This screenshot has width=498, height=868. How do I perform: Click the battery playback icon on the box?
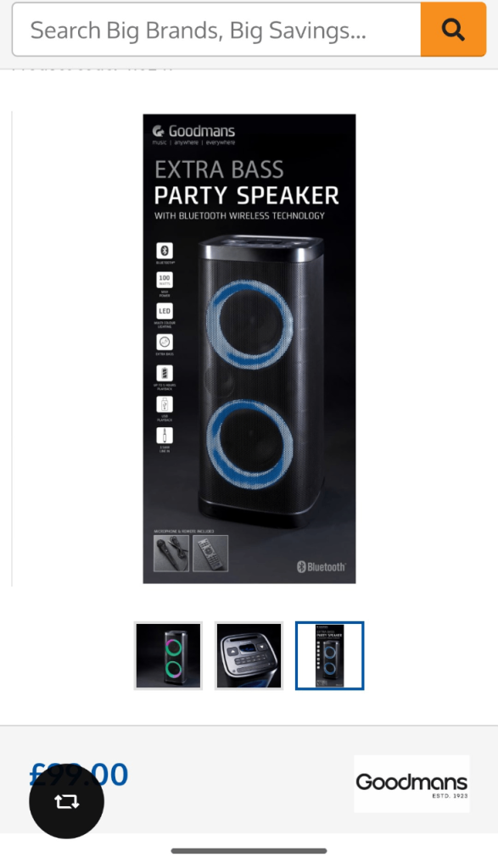(x=165, y=373)
